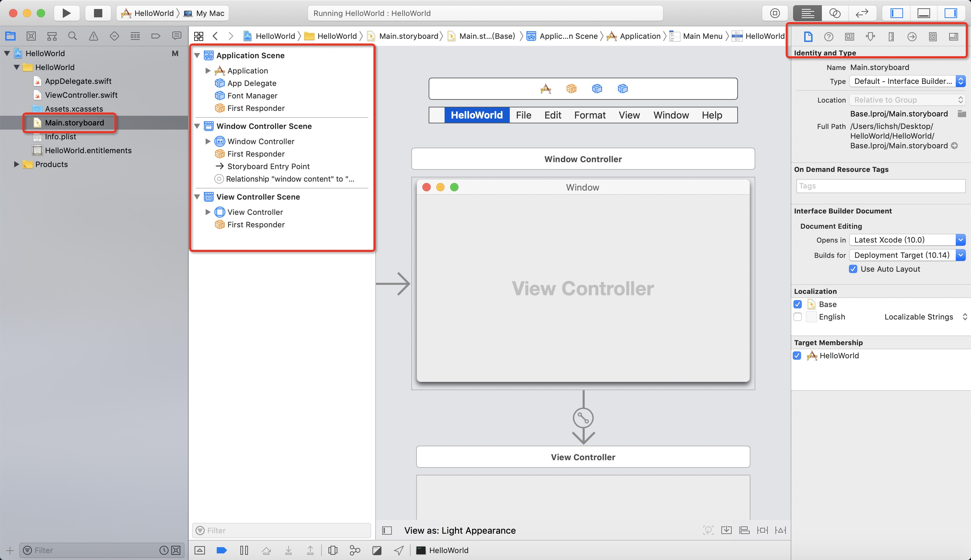The image size is (971, 560).
Task: Click File in the storyboard menu bar
Action: (x=523, y=115)
